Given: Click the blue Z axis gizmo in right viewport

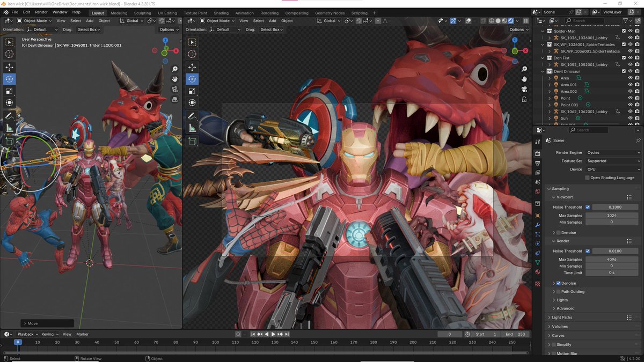Looking at the screenshot, I should coord(515,40).
